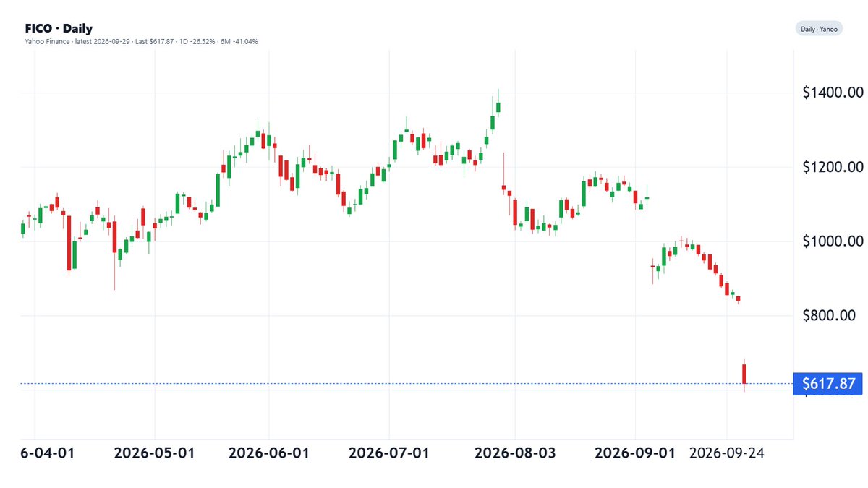Click the 2026-09-01 date axis label

point(635,453)
